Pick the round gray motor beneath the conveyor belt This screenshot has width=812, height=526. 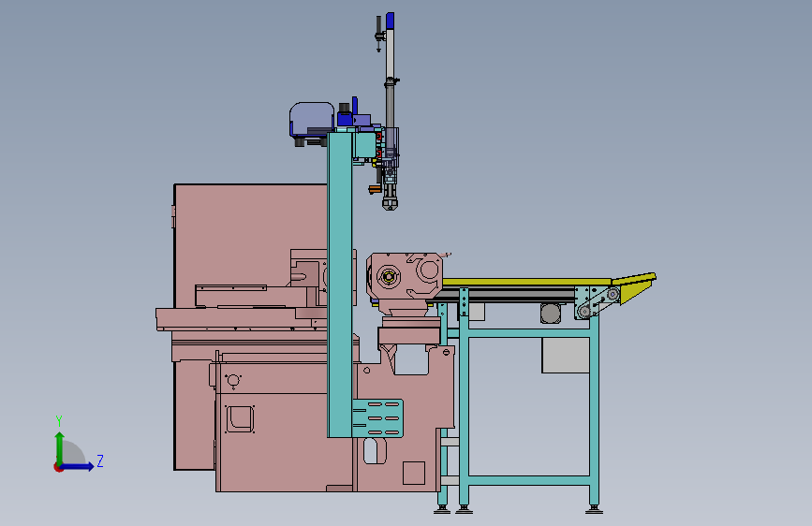point(550,314)
